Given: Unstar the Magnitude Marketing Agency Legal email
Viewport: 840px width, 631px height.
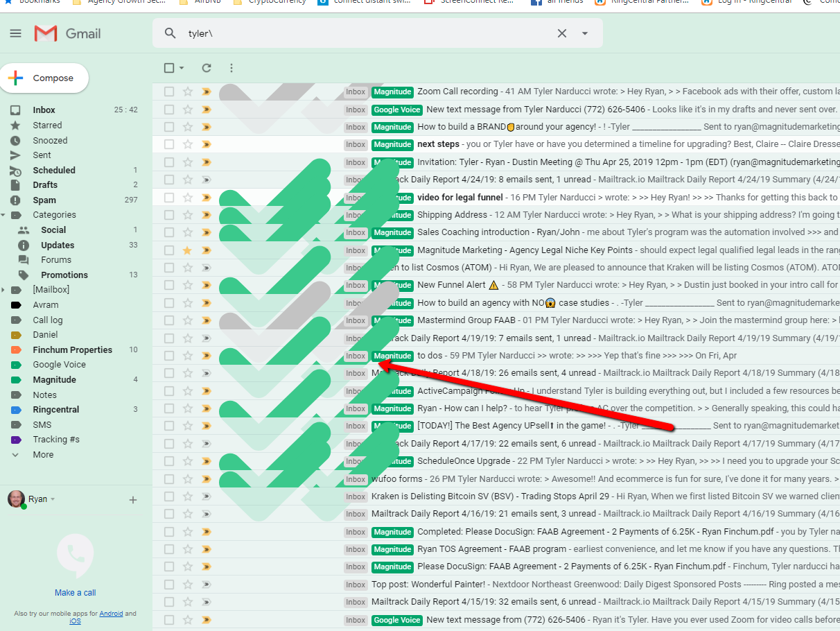Looking at the screenshot, I should coord(187,250).
